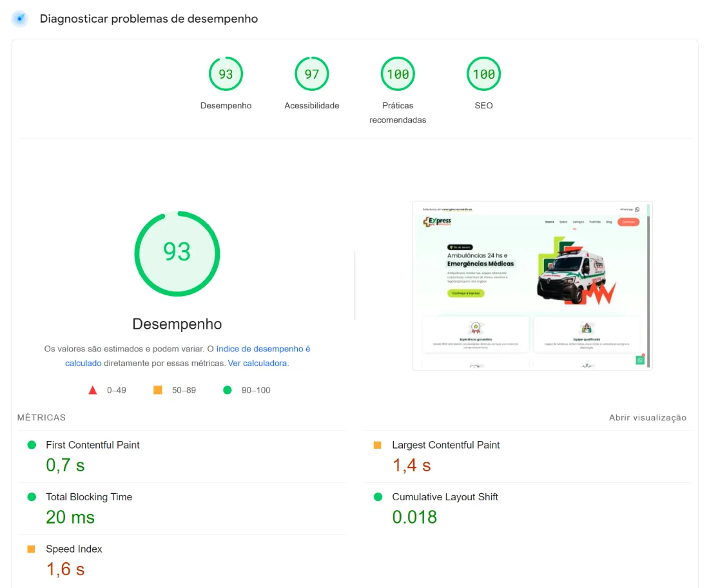Click the Acessibilidade 97 score gauge
709x588 pixels.
pos(312,74)
